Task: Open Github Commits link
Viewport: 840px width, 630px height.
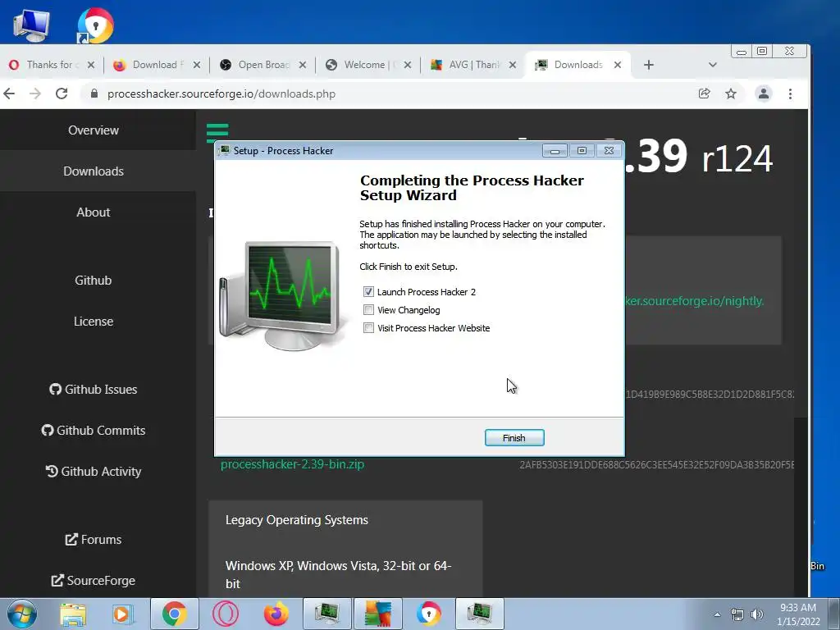Action: (94, 431)
